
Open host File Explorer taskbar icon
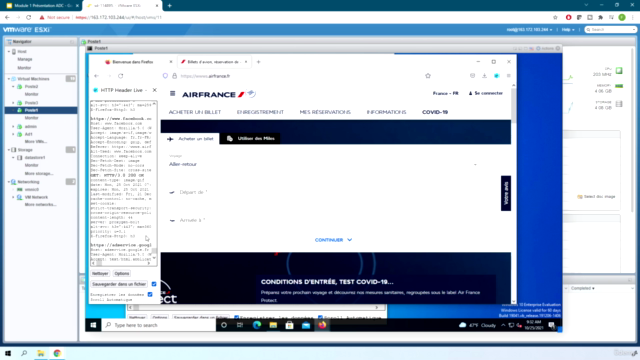tap(41, 353)
